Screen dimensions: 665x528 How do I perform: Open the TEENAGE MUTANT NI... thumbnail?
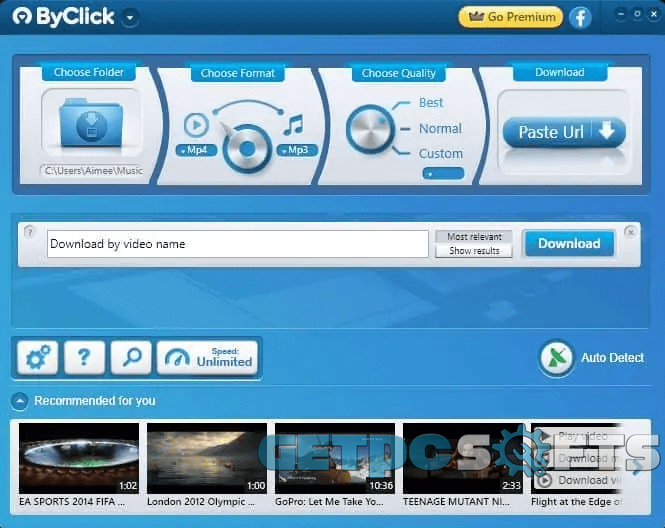coord(463,458)
